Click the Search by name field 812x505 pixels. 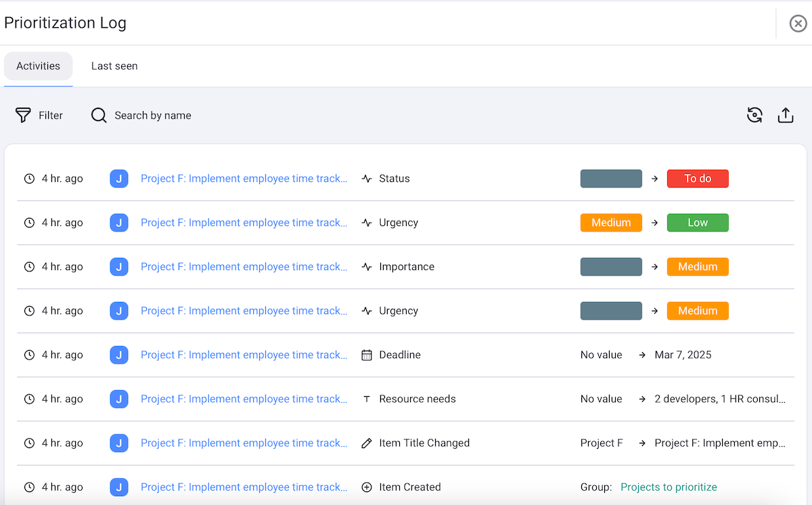click(153, 115)
